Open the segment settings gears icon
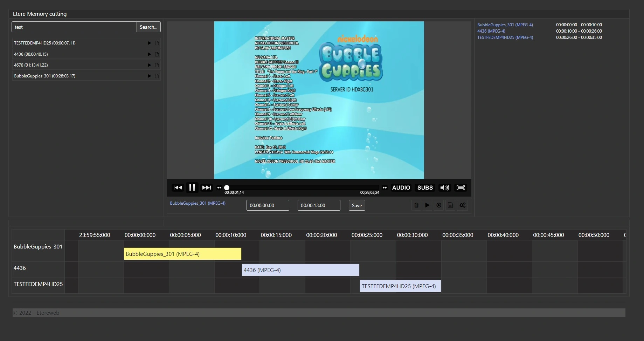The image size is (644, 341). coord(462,205)
